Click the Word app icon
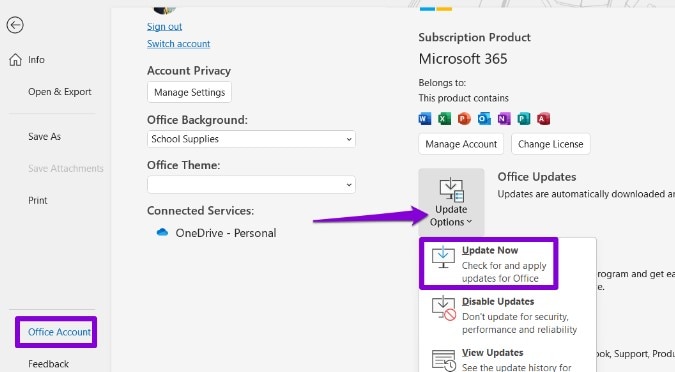Viewport: 675px width, 372px height. (424, 118)
